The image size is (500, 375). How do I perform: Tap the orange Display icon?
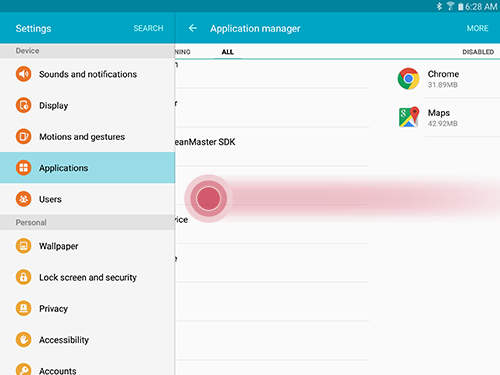click(x=23, y=105)
